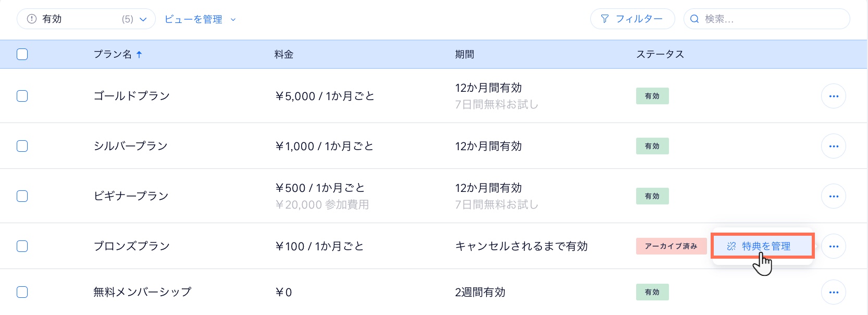This screenshot has height=315, width=868.
Task: Open more actions for シルバープラン
Action: [833, 146]
